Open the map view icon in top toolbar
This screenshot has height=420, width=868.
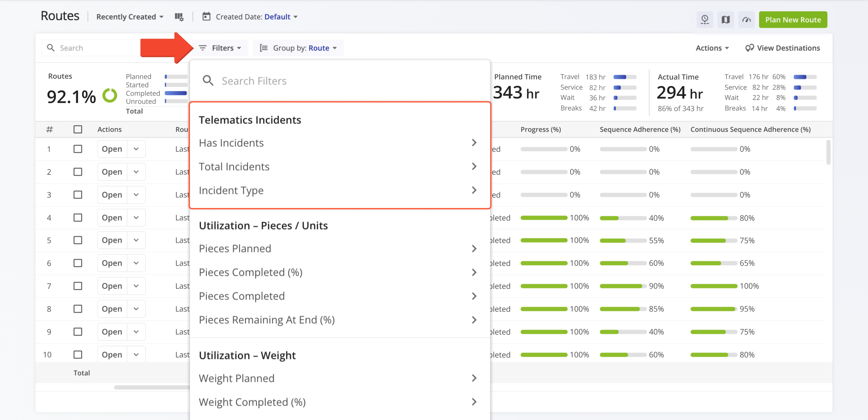click(726, 20)
